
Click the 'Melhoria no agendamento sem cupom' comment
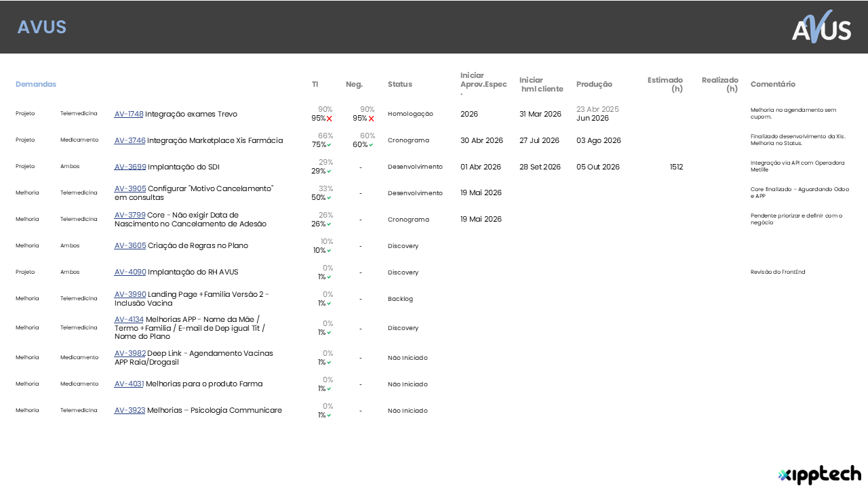coord(793,113)
